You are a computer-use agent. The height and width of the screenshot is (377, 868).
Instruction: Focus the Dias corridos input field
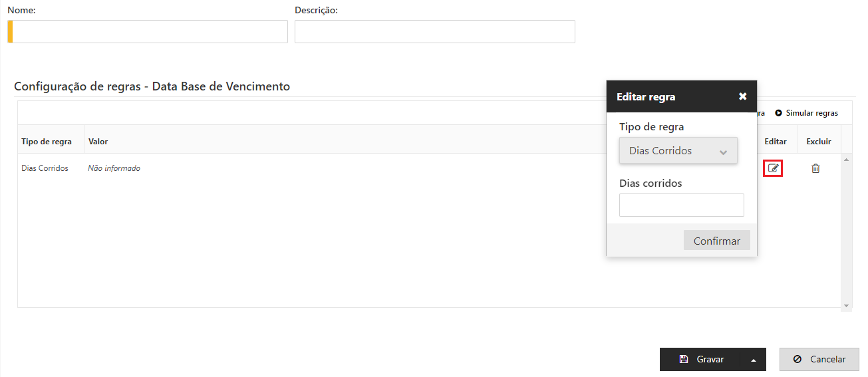(681, 205)
